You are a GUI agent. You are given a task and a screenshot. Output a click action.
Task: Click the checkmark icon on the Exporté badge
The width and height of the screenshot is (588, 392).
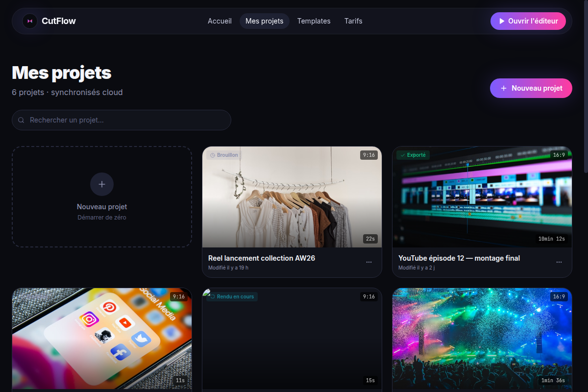[403, 155]
